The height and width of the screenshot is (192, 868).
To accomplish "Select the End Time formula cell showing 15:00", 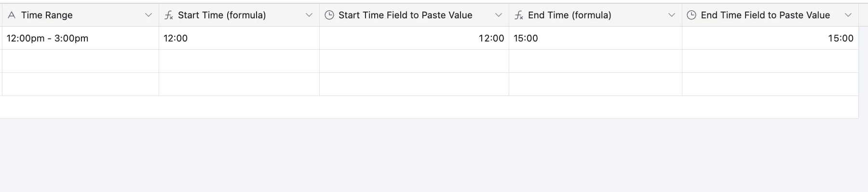I will click(596, 38).
